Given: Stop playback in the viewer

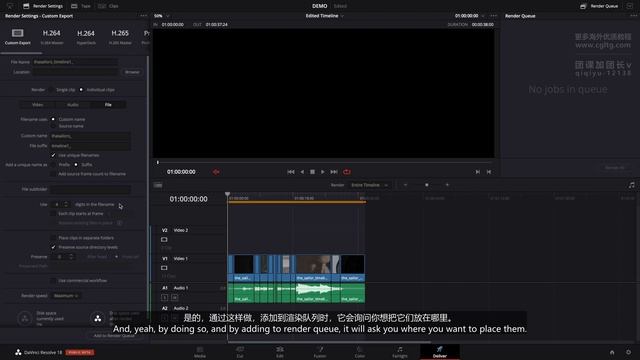Looking at the screenshot, I should coord(312,172).
